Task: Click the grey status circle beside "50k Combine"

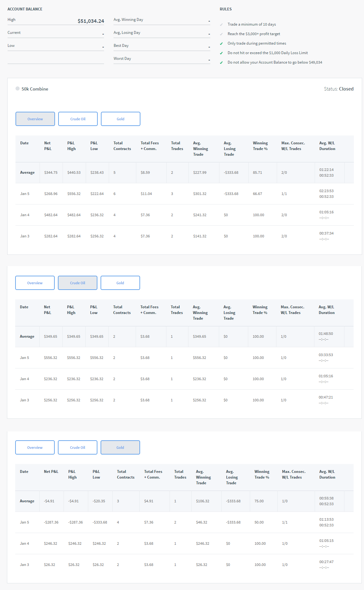Action: (17, 89)
